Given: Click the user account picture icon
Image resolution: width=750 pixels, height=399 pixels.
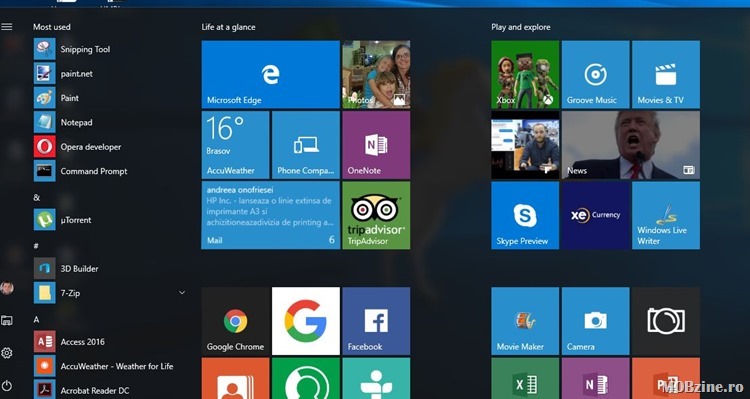Looking at the screenshot, I should tap(7, 288).
